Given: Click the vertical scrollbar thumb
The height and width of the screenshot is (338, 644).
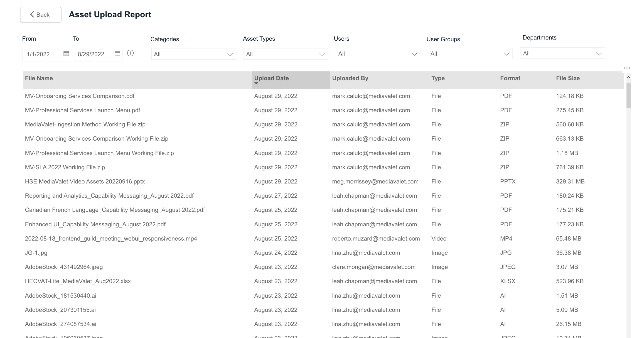Looking at the screenshot, I should 628,95.
